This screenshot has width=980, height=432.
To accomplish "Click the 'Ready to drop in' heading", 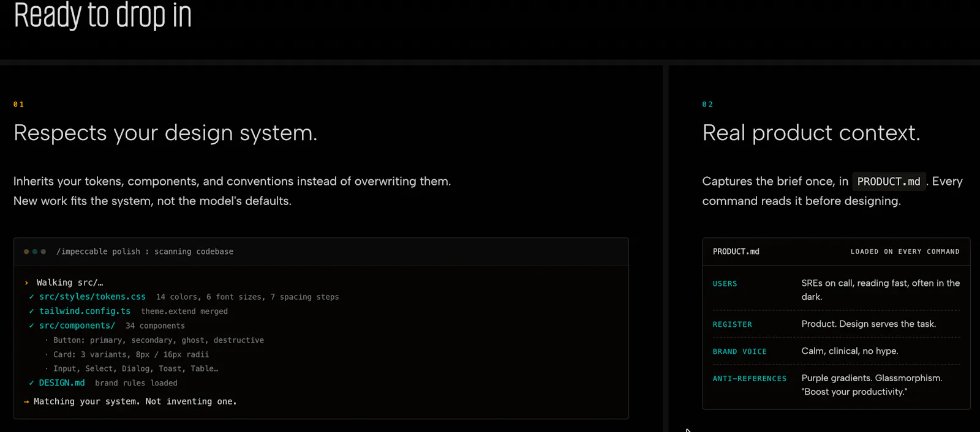I will click(x=102, y=15).
